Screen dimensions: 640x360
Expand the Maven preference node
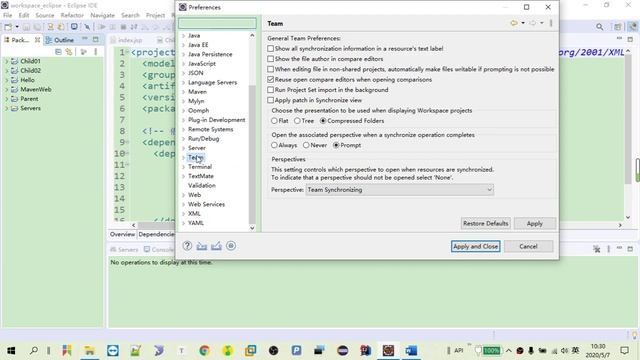(x=183, y=92)
